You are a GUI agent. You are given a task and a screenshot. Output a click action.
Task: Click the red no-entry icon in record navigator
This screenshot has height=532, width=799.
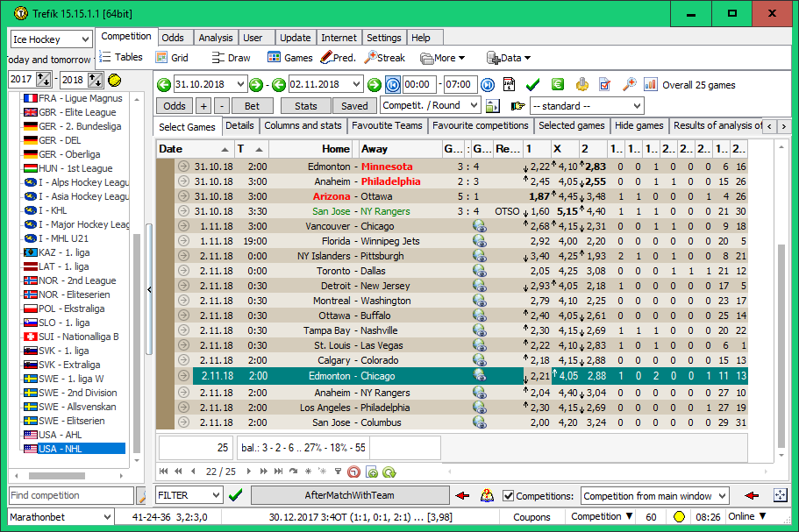[354, 472]
